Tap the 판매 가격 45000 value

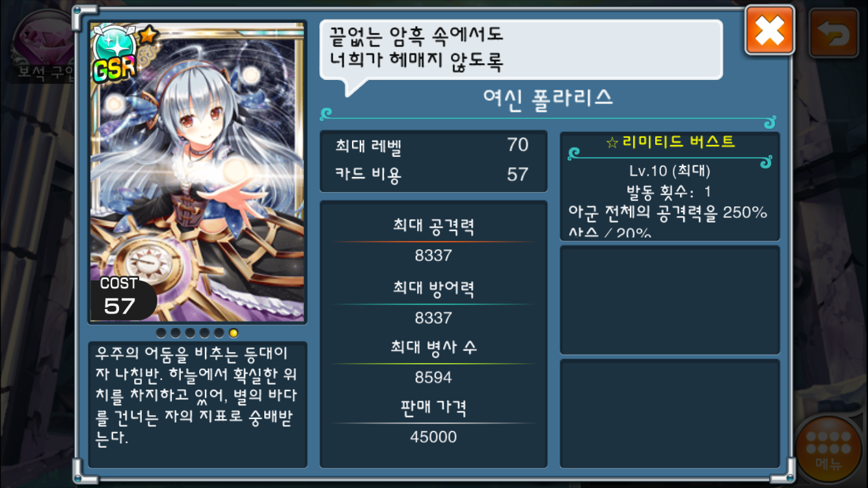coord(433,437)
